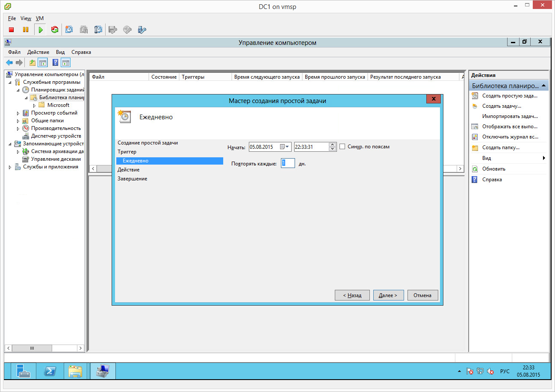Click the Device Manager icon in tree
555x392 pixels.
(x=26, y=136)
